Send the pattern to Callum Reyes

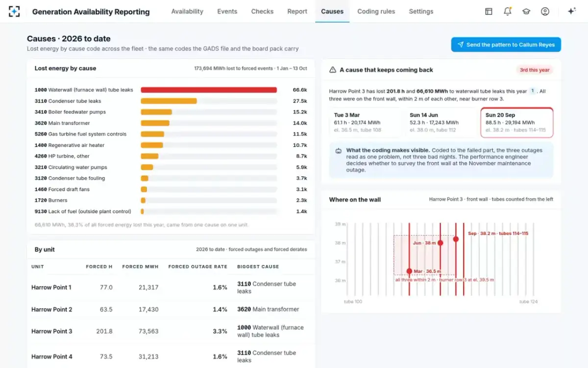coord(506,45)
